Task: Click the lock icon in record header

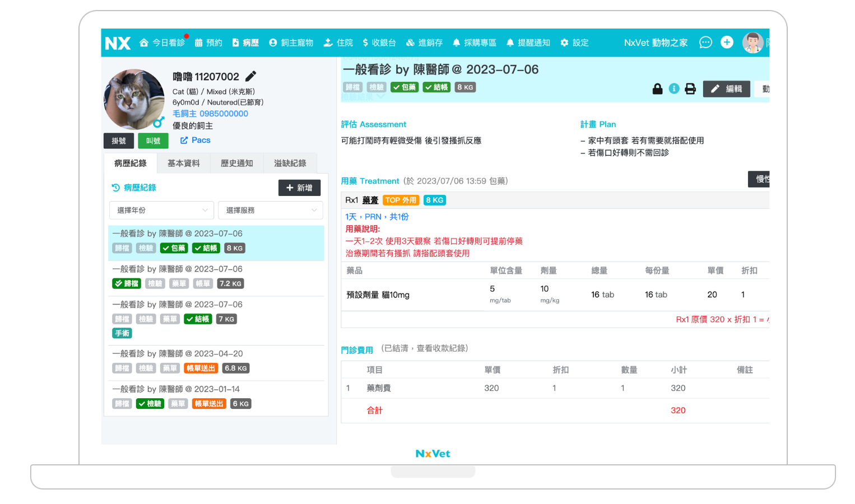Action: (657, 89)
